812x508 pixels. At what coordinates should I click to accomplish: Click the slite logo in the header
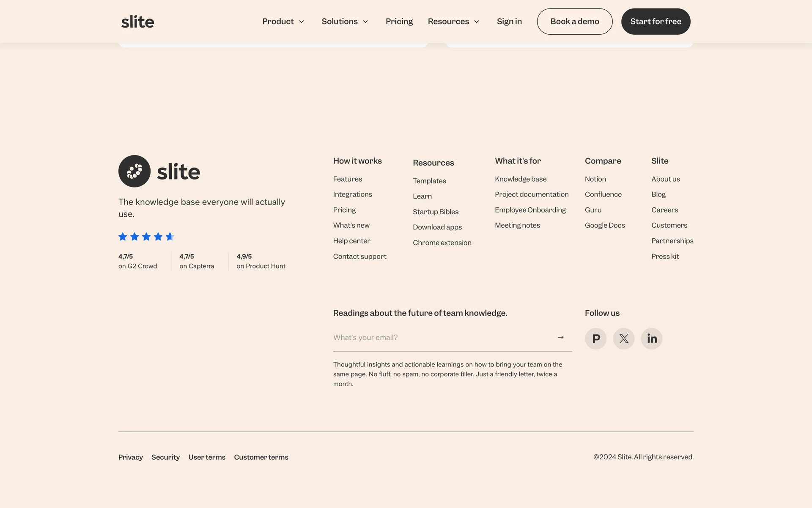tap(138, 22)
